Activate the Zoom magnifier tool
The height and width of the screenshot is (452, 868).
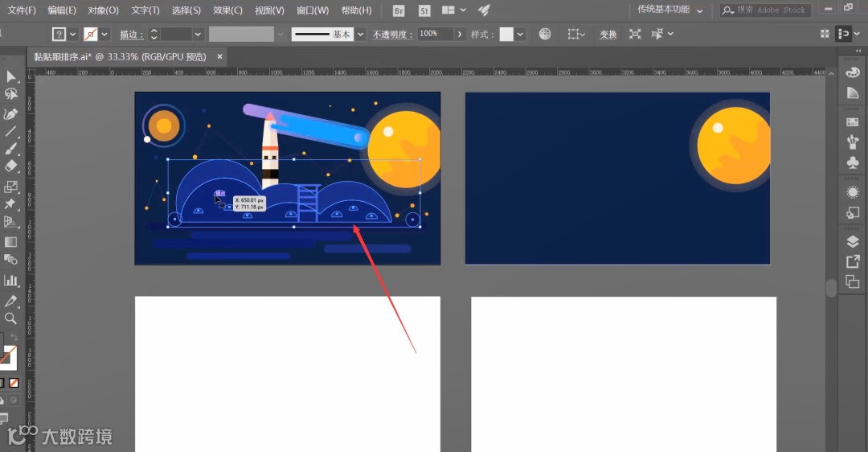(x=11, y=318)
